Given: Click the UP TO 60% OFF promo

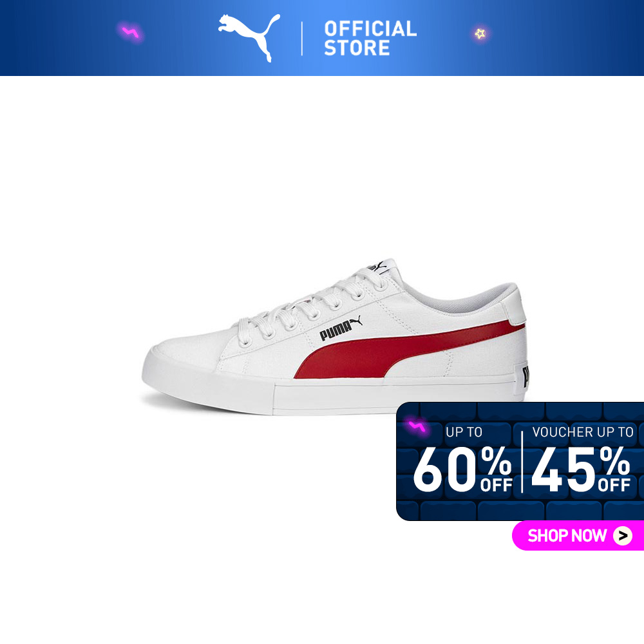Looking at the screenshot, I should pos(463,460).
